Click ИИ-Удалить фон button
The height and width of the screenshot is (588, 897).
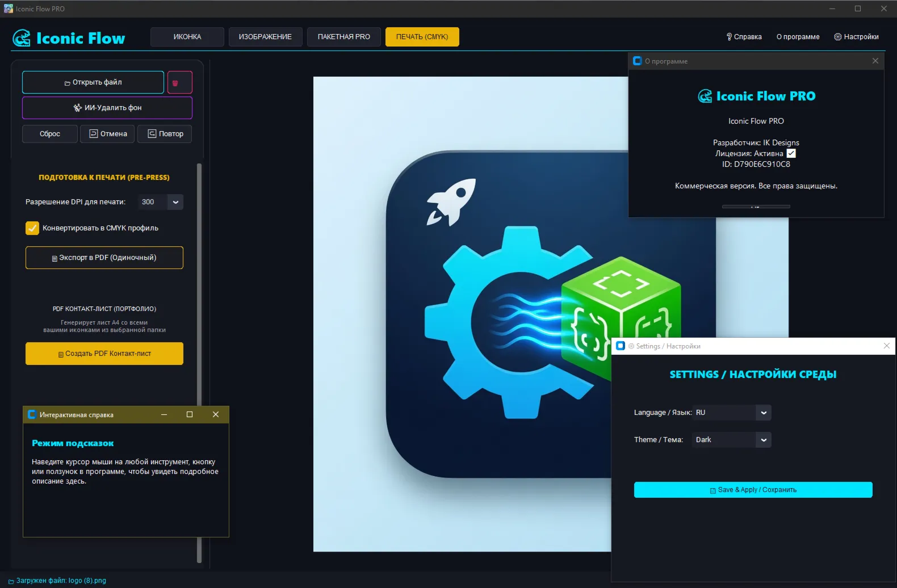[x=107, y=108]
